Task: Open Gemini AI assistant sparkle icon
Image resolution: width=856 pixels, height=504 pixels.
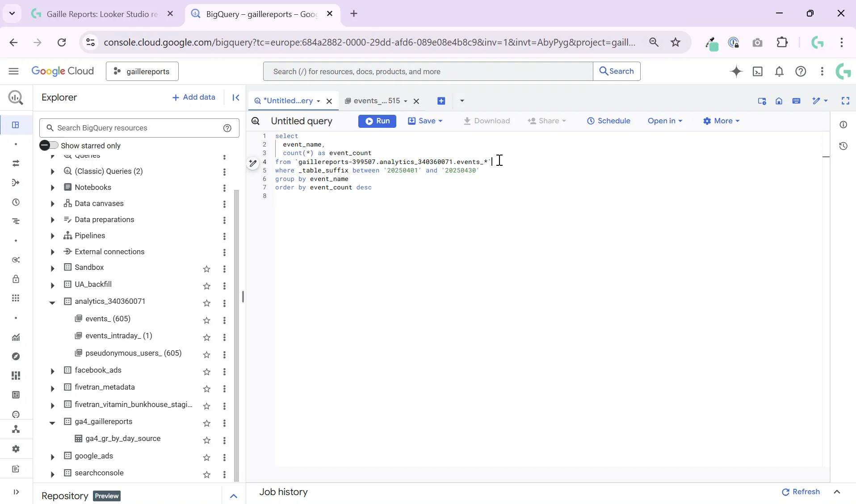Action: [736, 71]
